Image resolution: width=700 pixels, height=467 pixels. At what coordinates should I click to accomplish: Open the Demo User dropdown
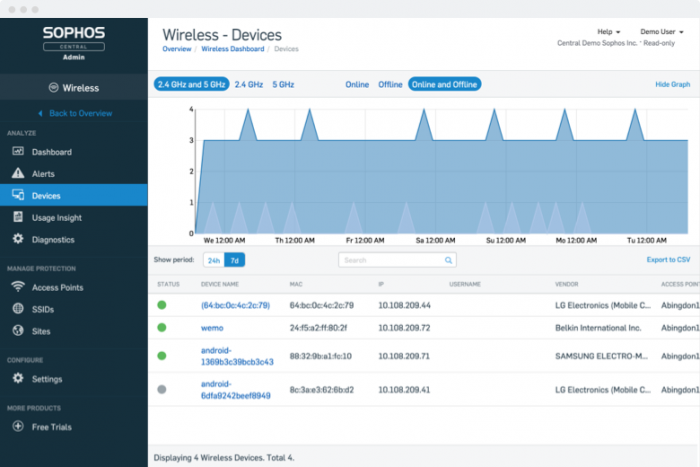click(x=662, y=32)
